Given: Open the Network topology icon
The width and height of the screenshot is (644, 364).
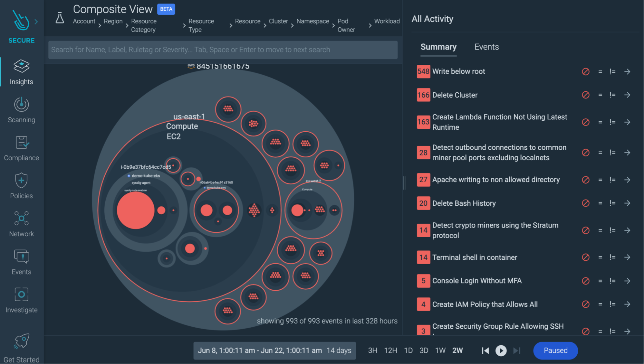Looking at the screenshot, I should 21,219.
